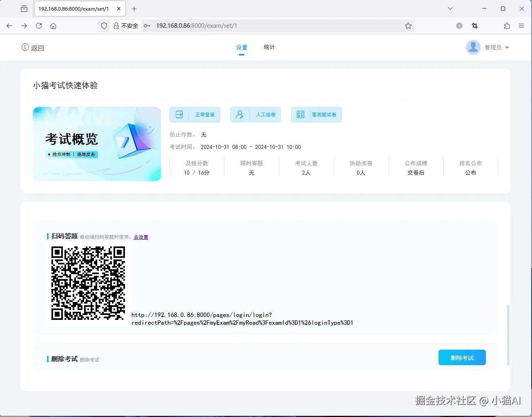Reload the page using the refresh icon

[x=38, y=25]
